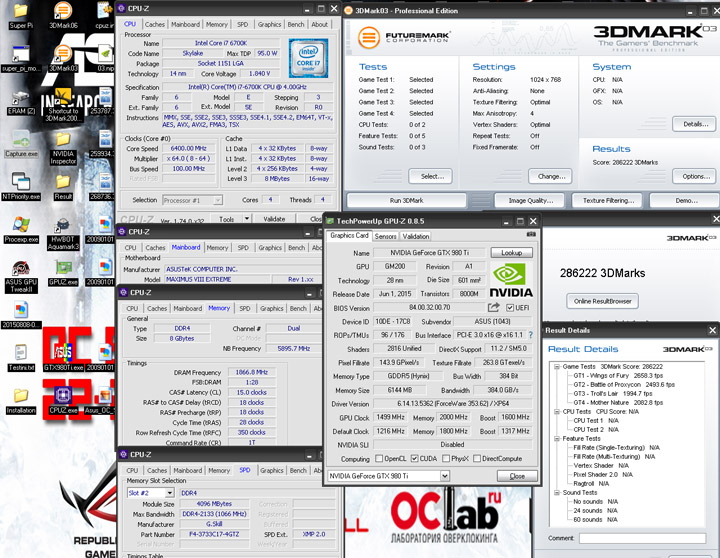The width and height of the screenshot is (720, 558).
Task: Click the Select... tests button
Action: point(430,176)
